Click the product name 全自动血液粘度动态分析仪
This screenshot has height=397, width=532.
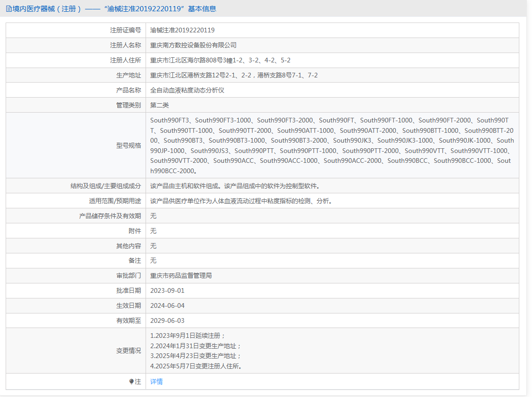(x=187, y=90)
